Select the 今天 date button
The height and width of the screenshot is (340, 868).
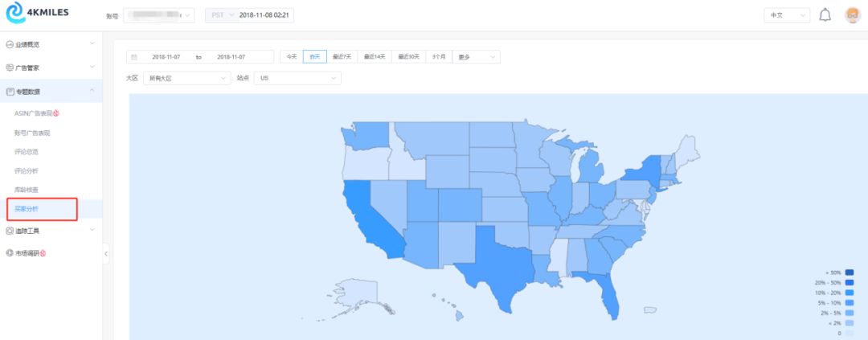tap(292, 57)
